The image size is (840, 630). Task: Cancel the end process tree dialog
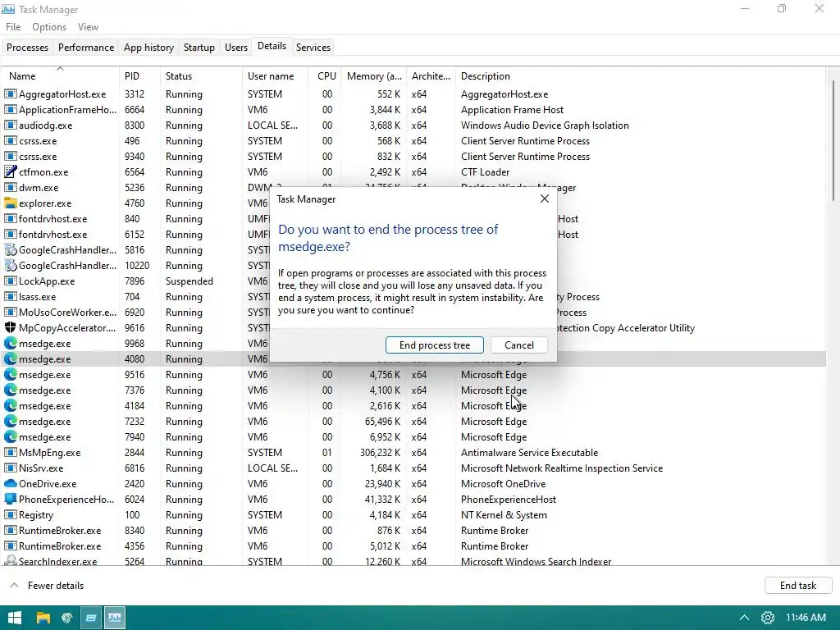click(519, 345)
